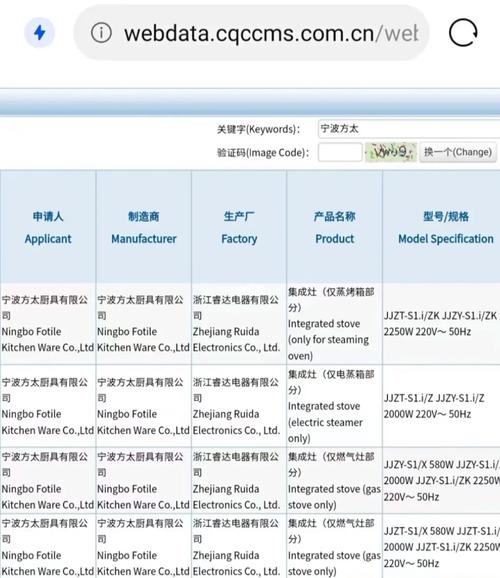The image size is (500, 578).
Task: Click the 验证码(Image Code) label
Action: tap(263, 152)
